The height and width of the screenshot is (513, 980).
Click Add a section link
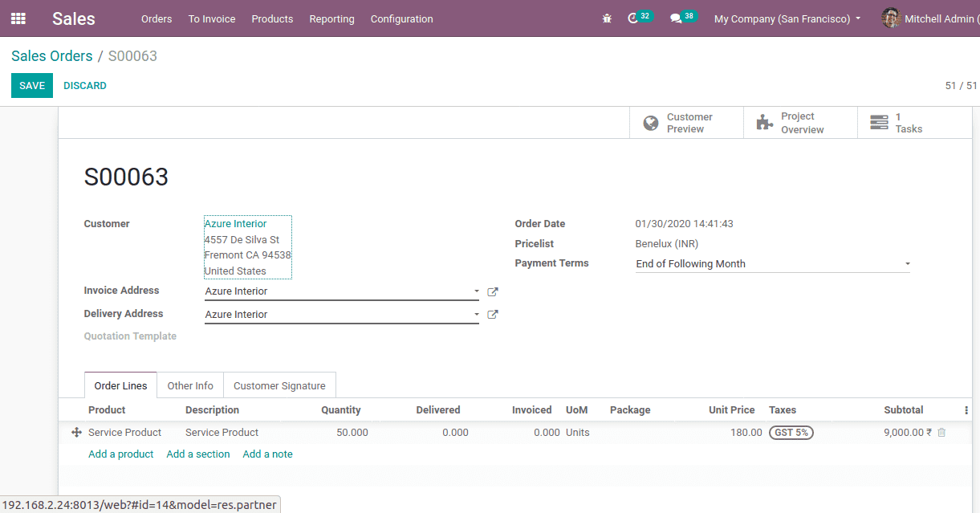tap(198, 454)
